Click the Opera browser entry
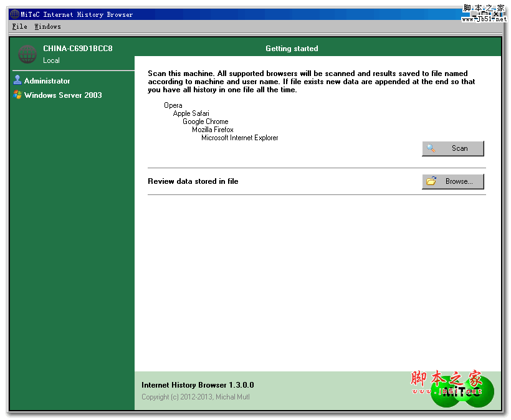This screenshot has width=511, height=420. click(173, 105)
